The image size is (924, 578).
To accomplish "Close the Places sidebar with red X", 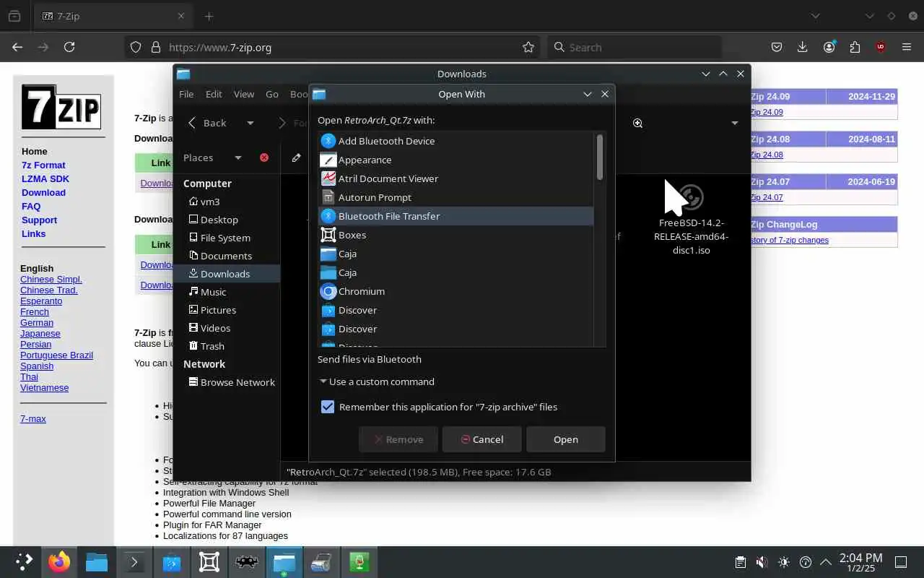I will pos(264,158).
